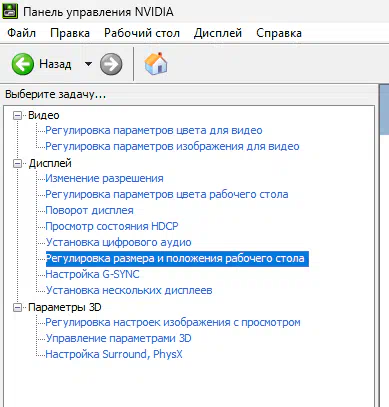
Task: Collapse the Дисплей tree group
Action: tap(17, 164)
